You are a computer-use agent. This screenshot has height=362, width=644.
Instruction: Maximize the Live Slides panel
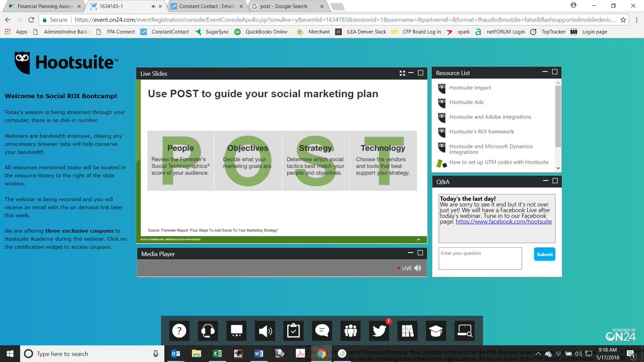421,73
